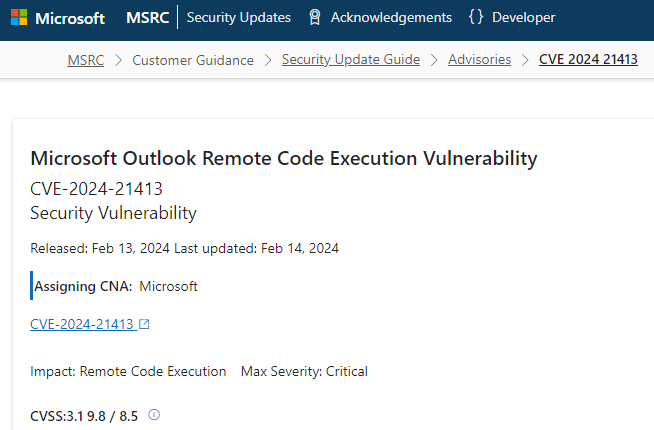Select Customer Guidance in the breadcrumb
This screenshot has height=430, width=654.
pyautogui.click(x=193, y=60)
